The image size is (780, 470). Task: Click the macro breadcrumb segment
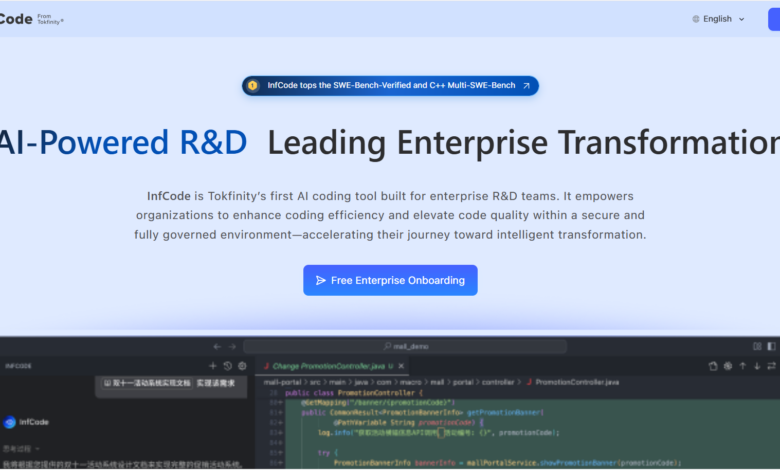[410, 382]
